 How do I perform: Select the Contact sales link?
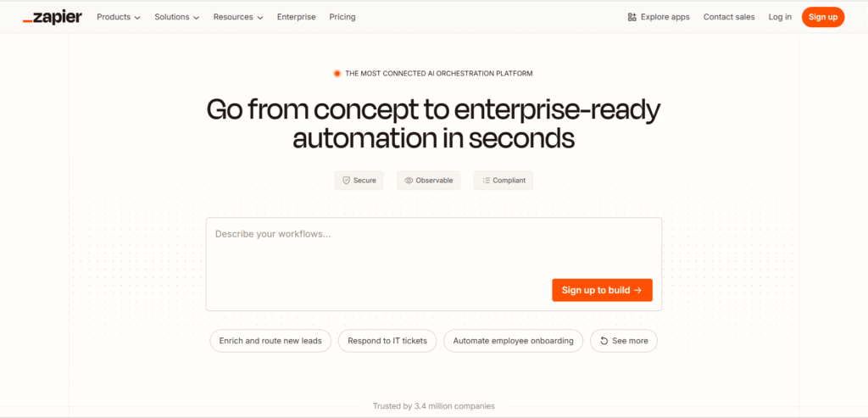pyautogui.click(x=729, y=17)
